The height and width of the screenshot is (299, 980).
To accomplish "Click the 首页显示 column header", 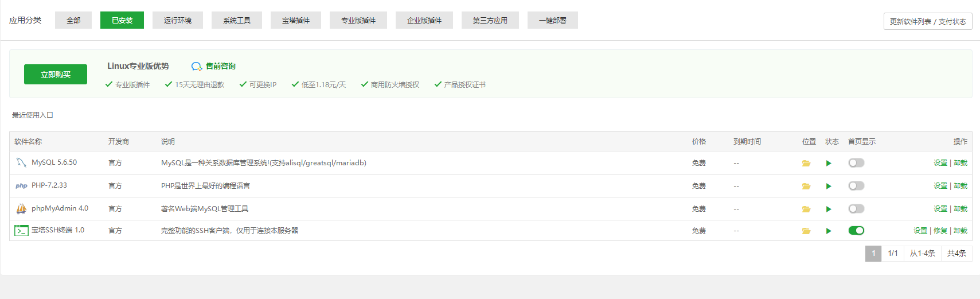I will click(862, 142).
